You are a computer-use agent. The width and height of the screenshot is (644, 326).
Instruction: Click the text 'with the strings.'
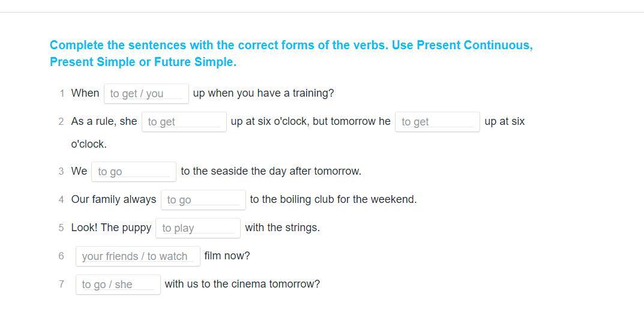[282, 228]
